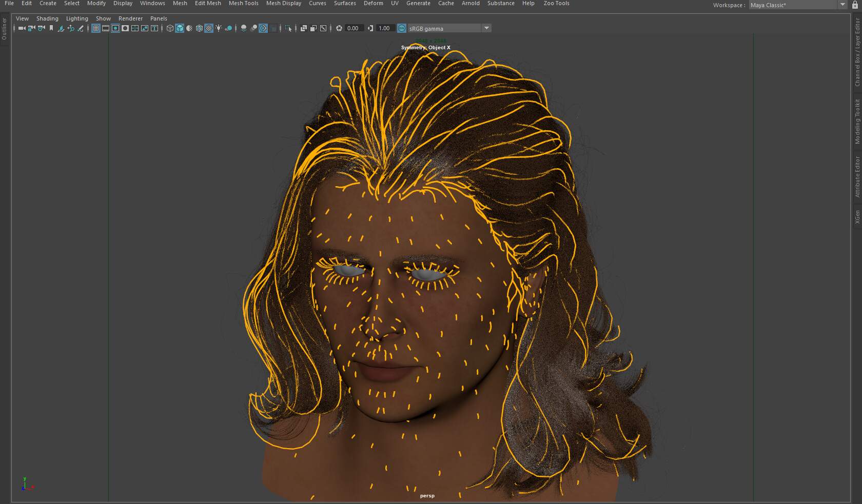
Task: Click the Image Plane icon
Action: click(61, 28)
